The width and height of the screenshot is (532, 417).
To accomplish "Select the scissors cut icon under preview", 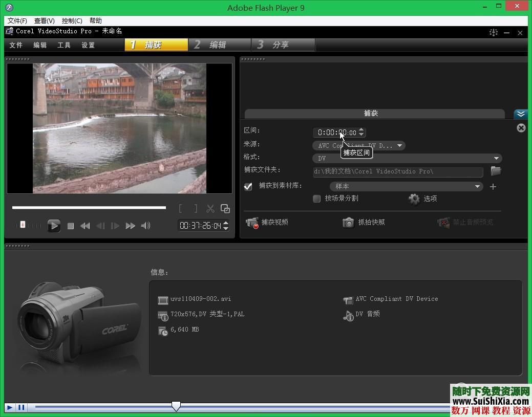I will [210, 208].
